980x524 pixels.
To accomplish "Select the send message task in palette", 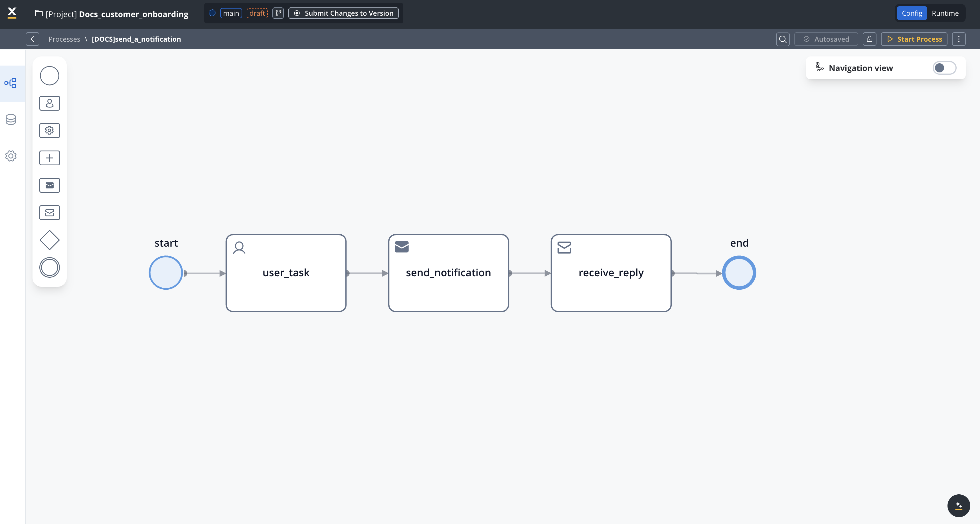I will (x=49, y=185).
